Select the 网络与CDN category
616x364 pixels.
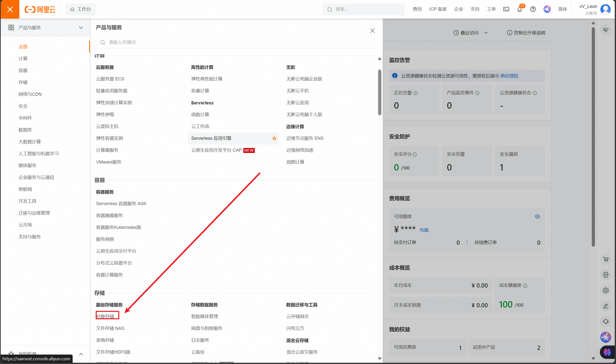pyautogui.click(x=30, y=94)
